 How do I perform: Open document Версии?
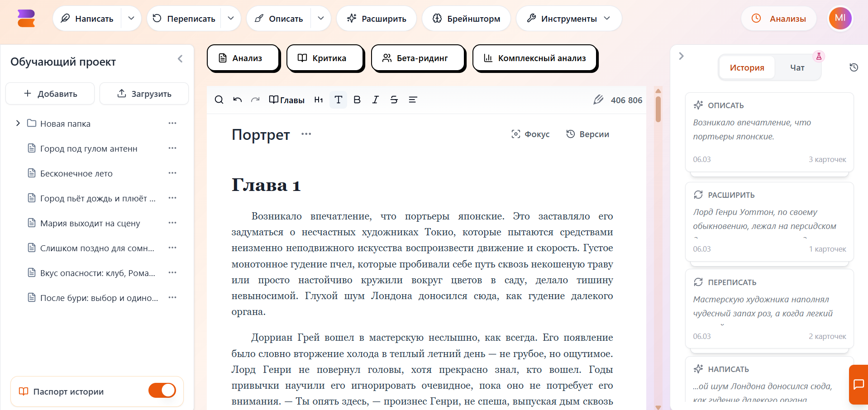(587, 134)
